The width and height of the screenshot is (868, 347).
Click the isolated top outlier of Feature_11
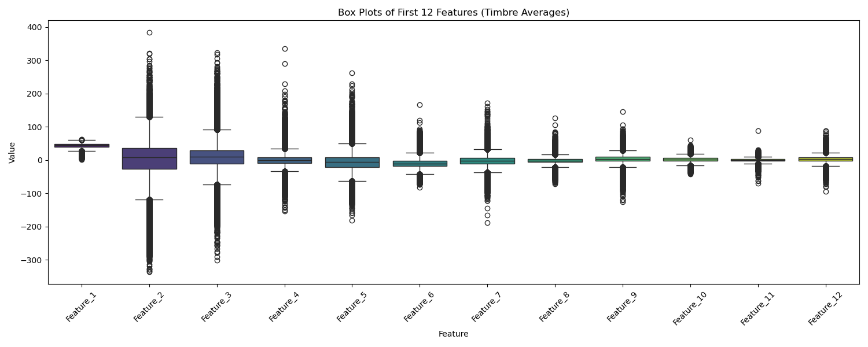coord(758,131)
